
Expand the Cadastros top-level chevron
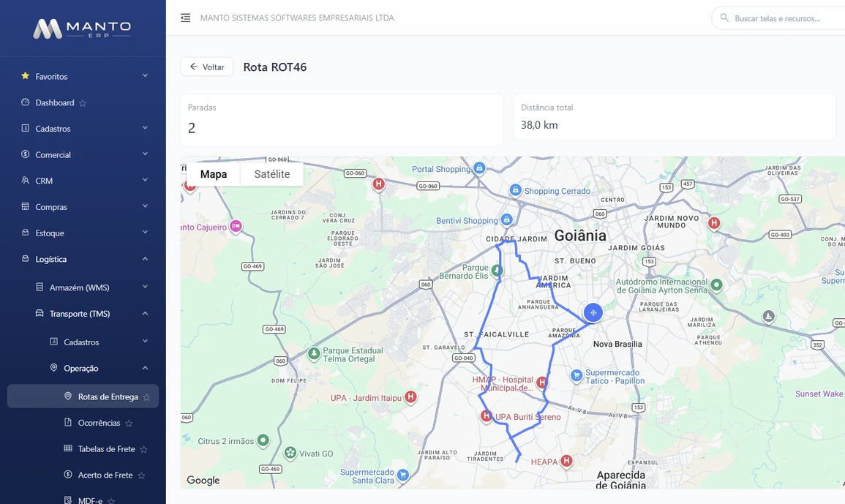[145, 128]
